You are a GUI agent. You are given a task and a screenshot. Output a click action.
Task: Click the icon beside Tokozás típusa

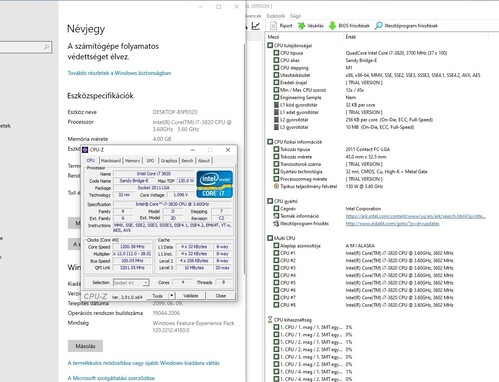coord(276,149)
